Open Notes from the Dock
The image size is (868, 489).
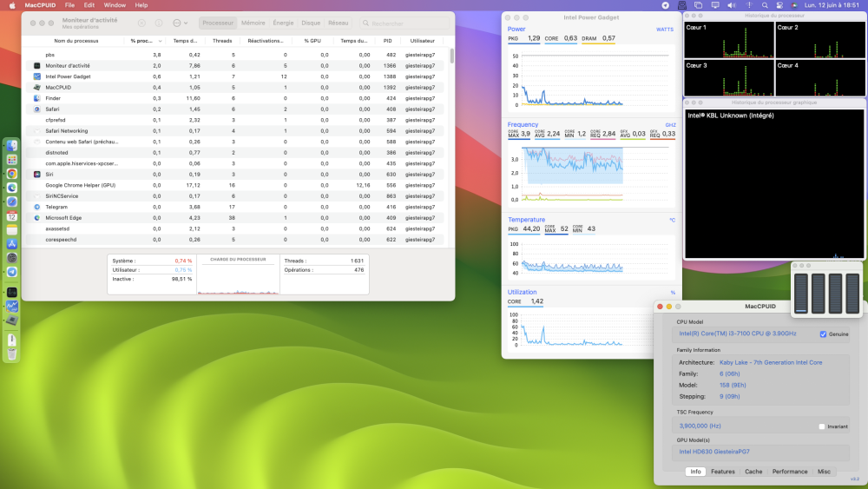(11, 230)
